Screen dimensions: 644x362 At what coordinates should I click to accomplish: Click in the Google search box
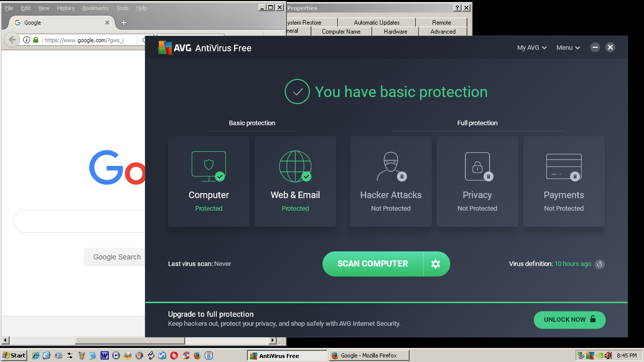(79, 221)
